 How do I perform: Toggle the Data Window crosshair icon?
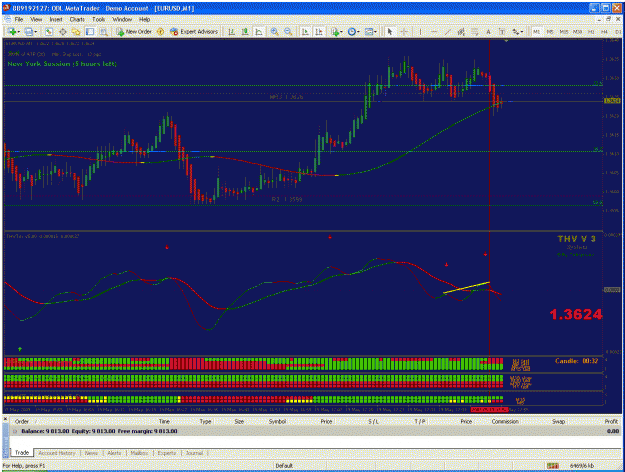(x=63, y=31)
